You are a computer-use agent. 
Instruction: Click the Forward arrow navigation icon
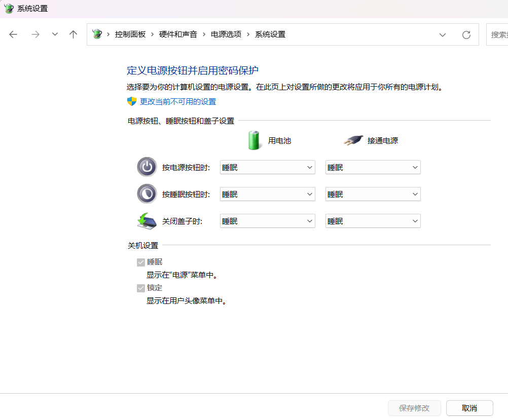35,34
